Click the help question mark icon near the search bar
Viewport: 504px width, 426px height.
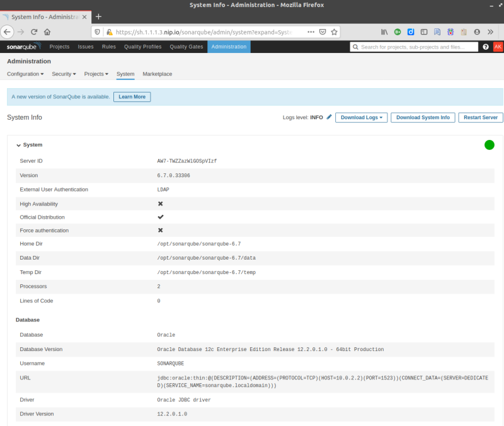click(x=484, y=46)
